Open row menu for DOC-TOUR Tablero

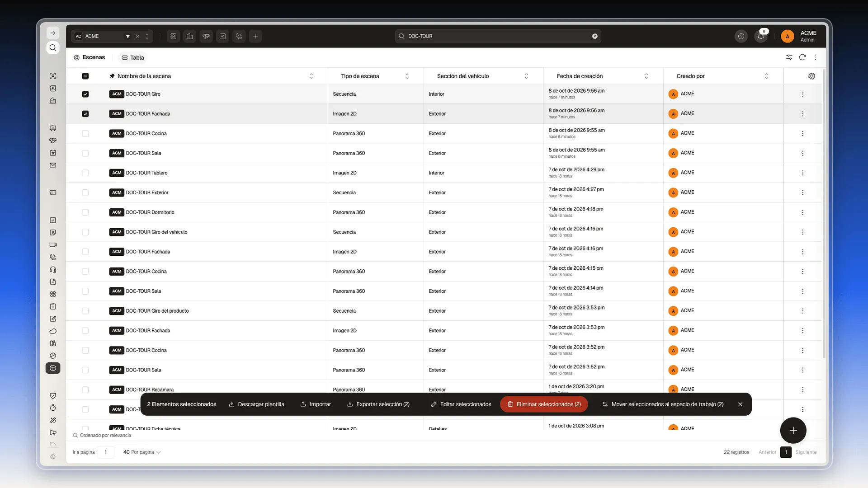coord(802,173)
